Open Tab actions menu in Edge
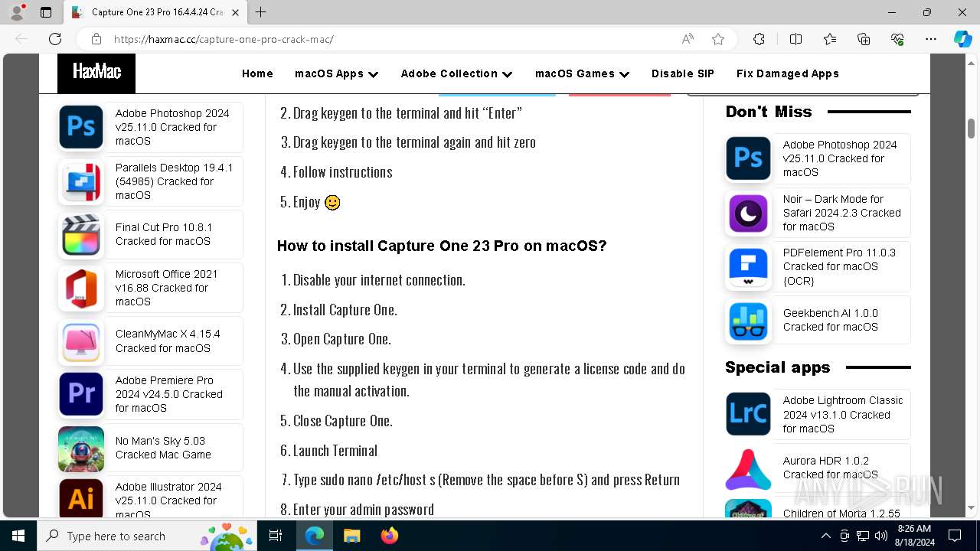 pos(46,12)
